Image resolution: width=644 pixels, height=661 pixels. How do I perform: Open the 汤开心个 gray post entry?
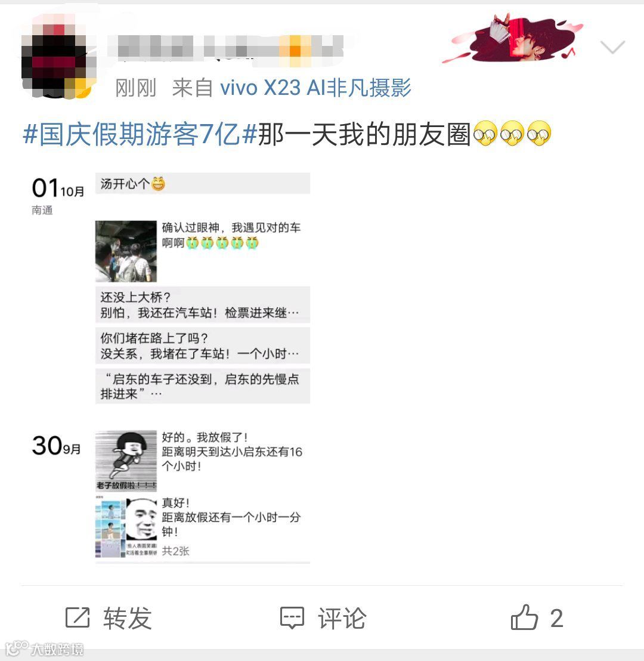click(x=203, y=183)
